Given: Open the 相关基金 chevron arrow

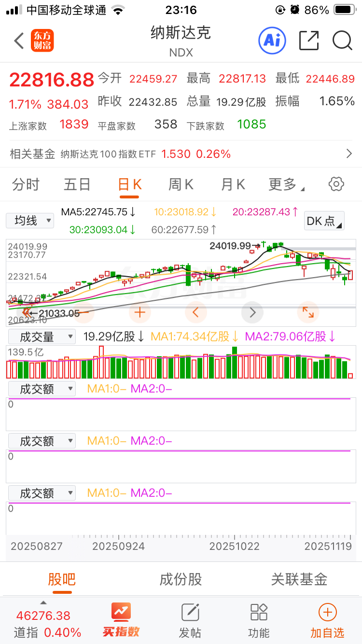Looking at the screenshot, I should 349,154.
